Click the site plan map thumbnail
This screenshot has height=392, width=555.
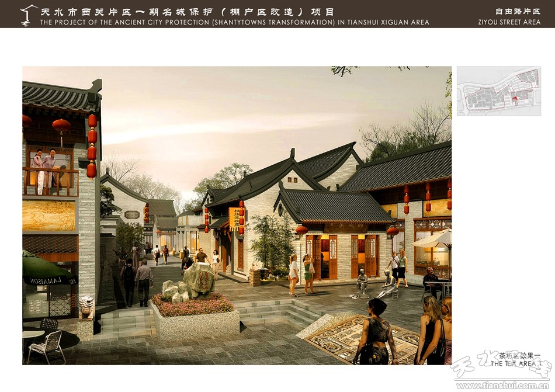pyautogui.click(x=498, y=91)
